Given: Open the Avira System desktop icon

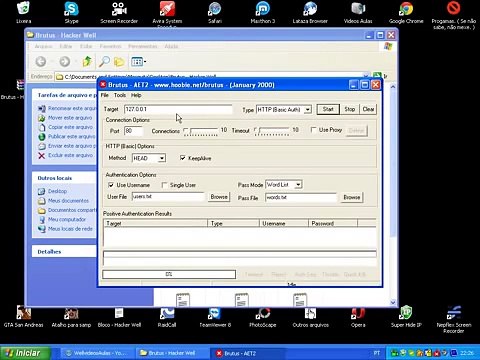Looking at the screenshot, I should pos(167,13).
